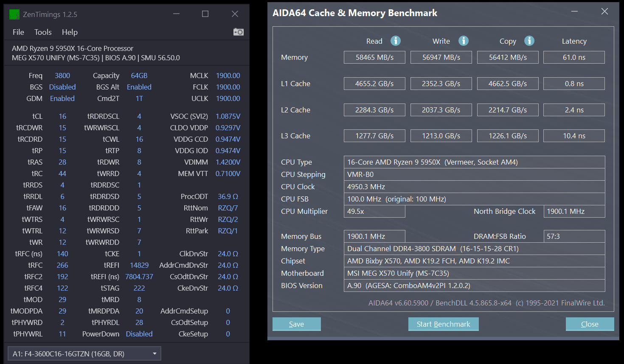This screenshot has width=624, height=364.
Task: Click PowerDown value Disabled
Action: [139, 334]
